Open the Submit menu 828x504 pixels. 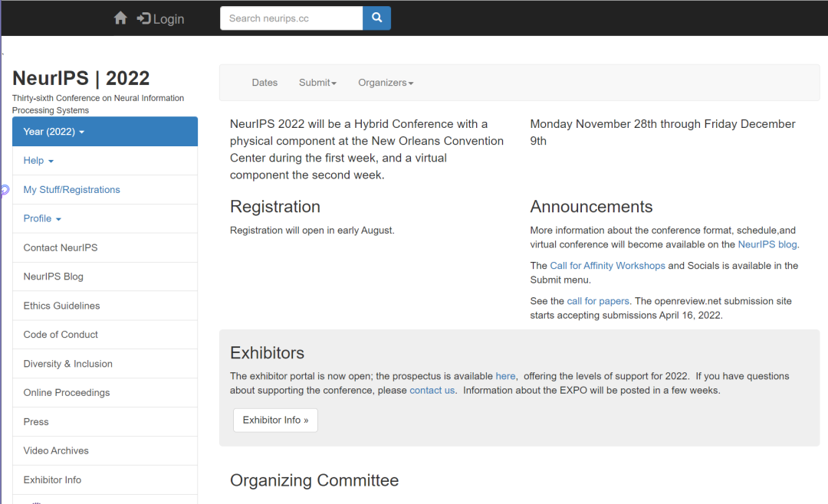point(317,83)
